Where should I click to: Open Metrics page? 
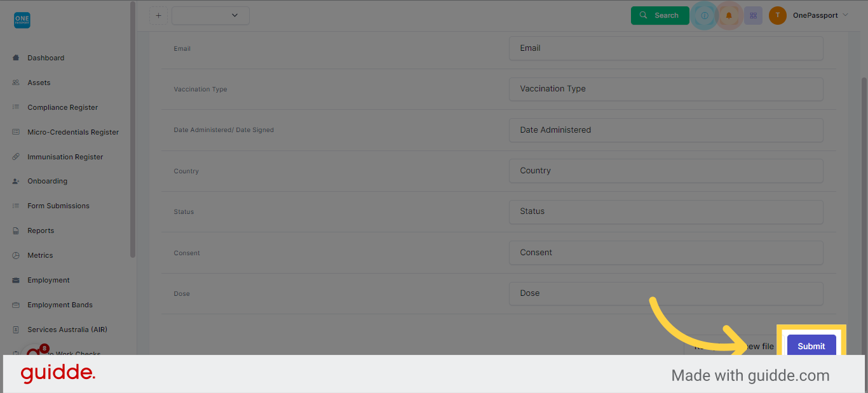(40, 255)
